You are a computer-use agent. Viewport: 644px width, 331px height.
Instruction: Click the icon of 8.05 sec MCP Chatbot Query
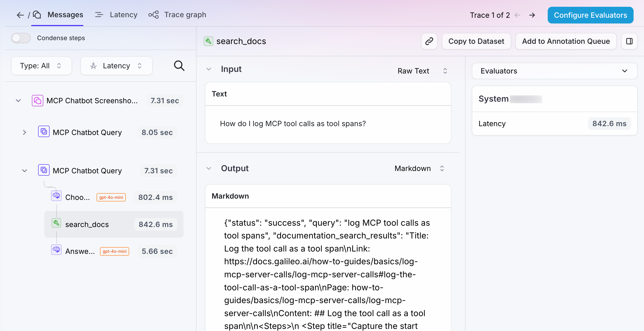click(x=44, y=131)
